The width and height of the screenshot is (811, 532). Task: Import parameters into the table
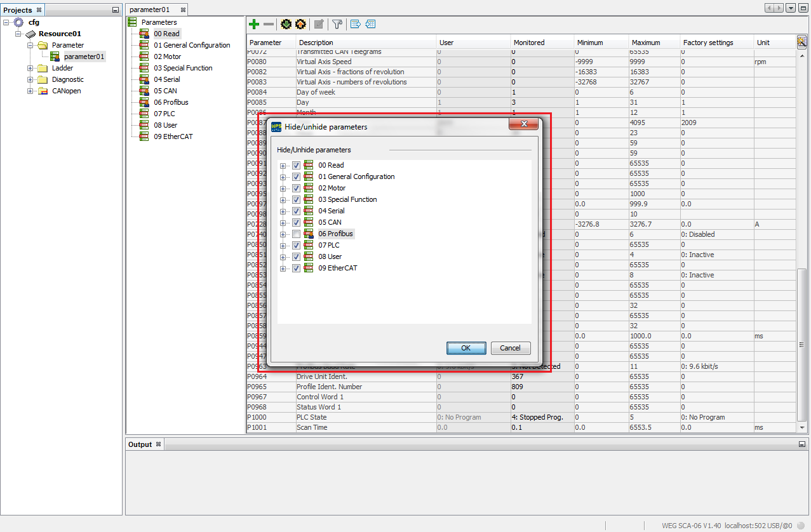point(371,24)
